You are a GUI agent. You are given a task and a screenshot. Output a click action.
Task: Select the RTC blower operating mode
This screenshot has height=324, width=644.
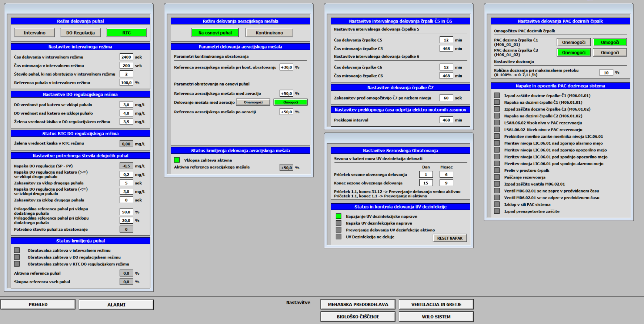coord(126,33)
